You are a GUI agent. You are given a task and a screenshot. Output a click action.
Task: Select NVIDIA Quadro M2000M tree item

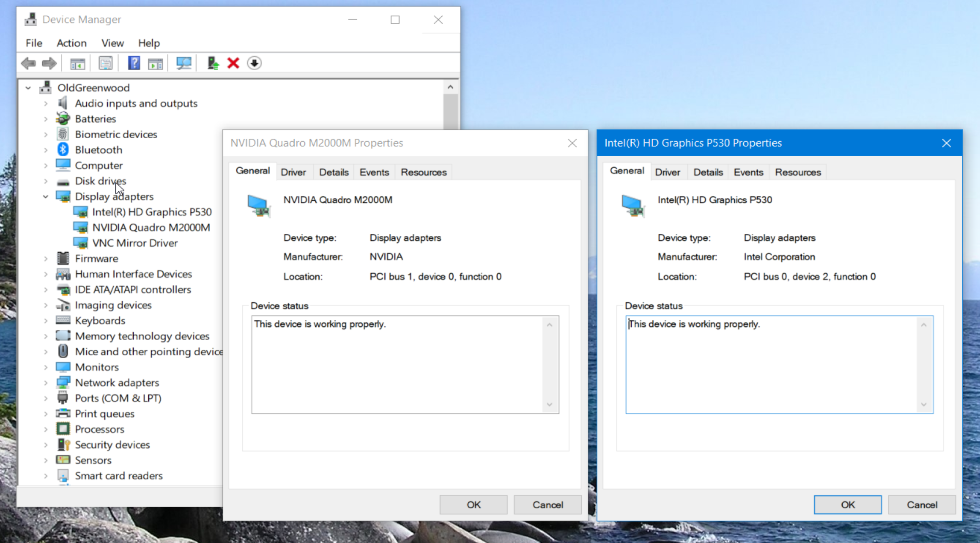[x=151, y=227]
